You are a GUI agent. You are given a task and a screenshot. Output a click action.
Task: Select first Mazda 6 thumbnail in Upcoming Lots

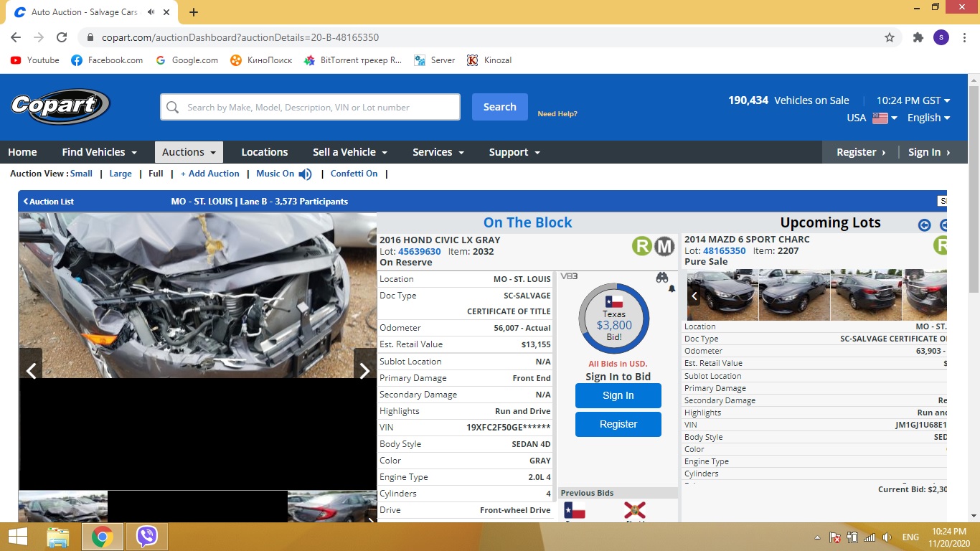[722, 295]
